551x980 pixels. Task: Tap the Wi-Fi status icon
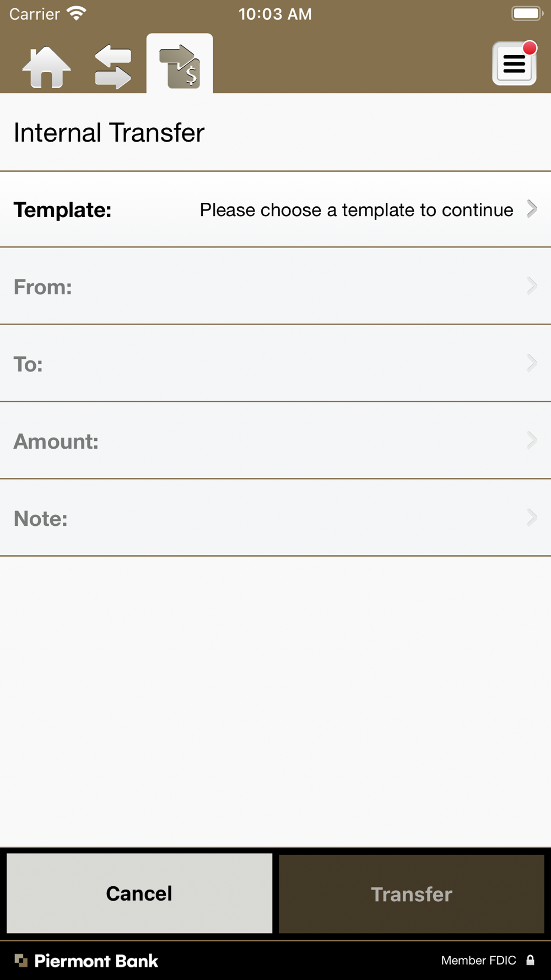click(x=77, y=14)
